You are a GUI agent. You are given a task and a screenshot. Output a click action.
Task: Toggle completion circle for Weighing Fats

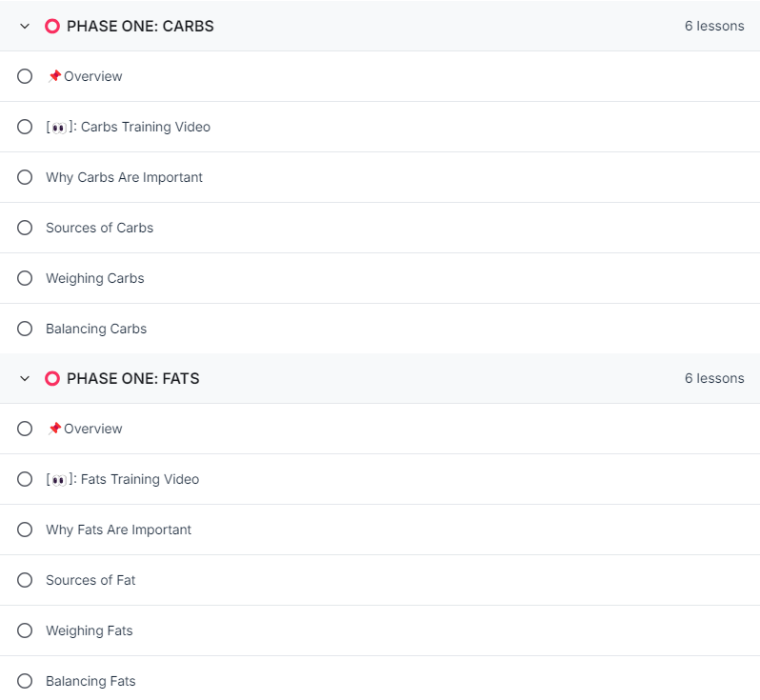25,630
